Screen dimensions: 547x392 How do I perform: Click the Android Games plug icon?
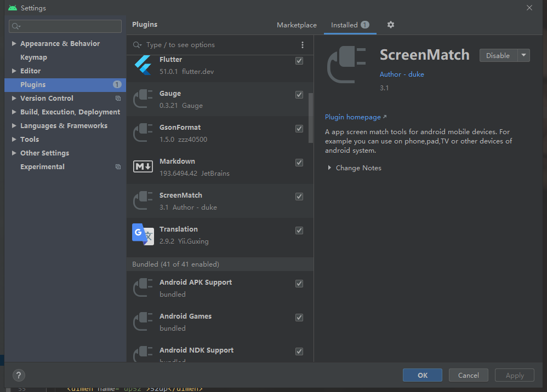pos(143,321)
